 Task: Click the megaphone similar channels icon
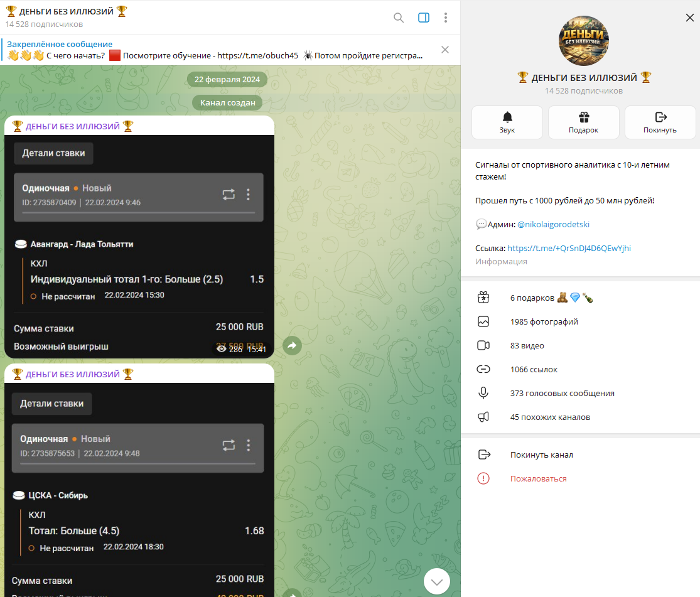483,417
